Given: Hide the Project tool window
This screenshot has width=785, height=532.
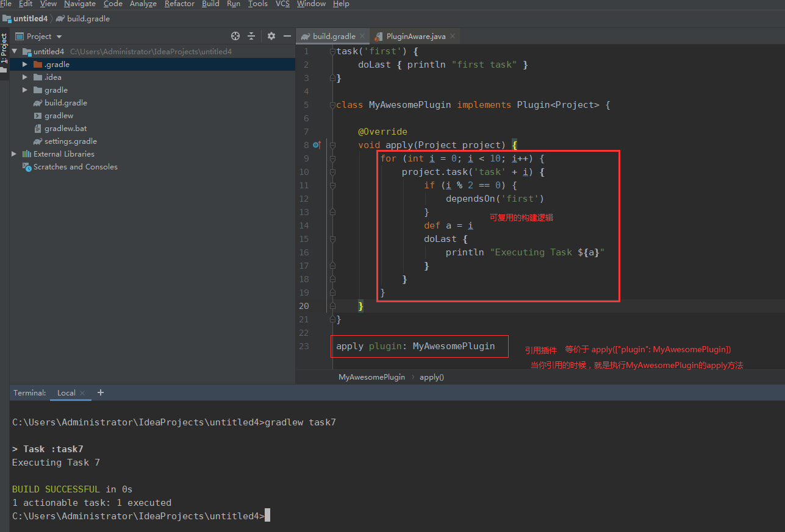Looking at the screenshot, I should 287,37.
